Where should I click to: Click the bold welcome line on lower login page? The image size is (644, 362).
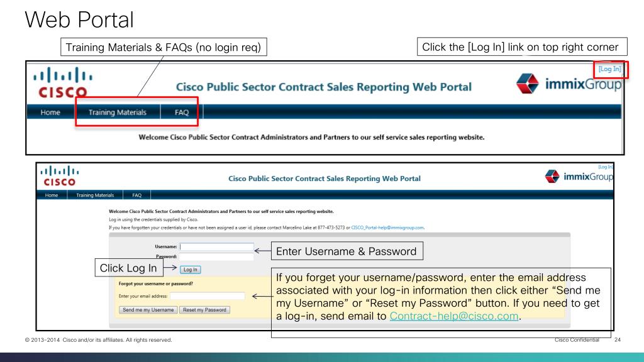point(221,211)
